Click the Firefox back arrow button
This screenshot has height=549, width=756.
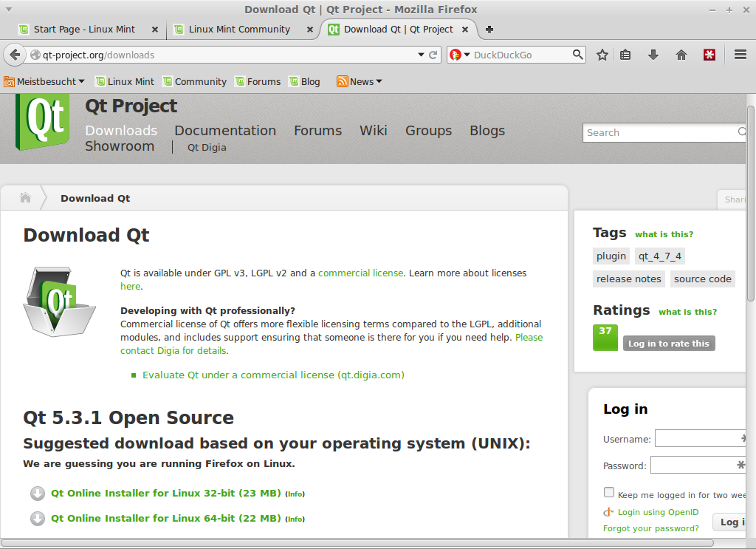(15, 55)
